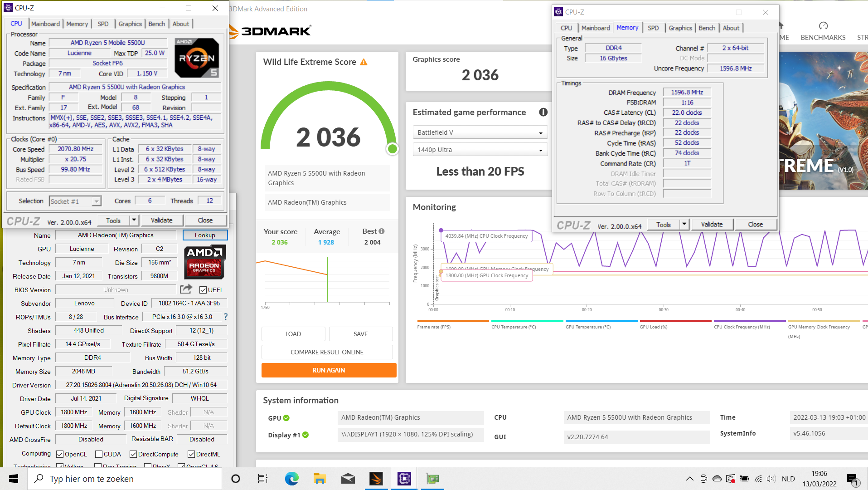Click Validate in left CPU-Z window
Image resolution: width=868 pixels, height=490 pixels.
coord(162,220)
